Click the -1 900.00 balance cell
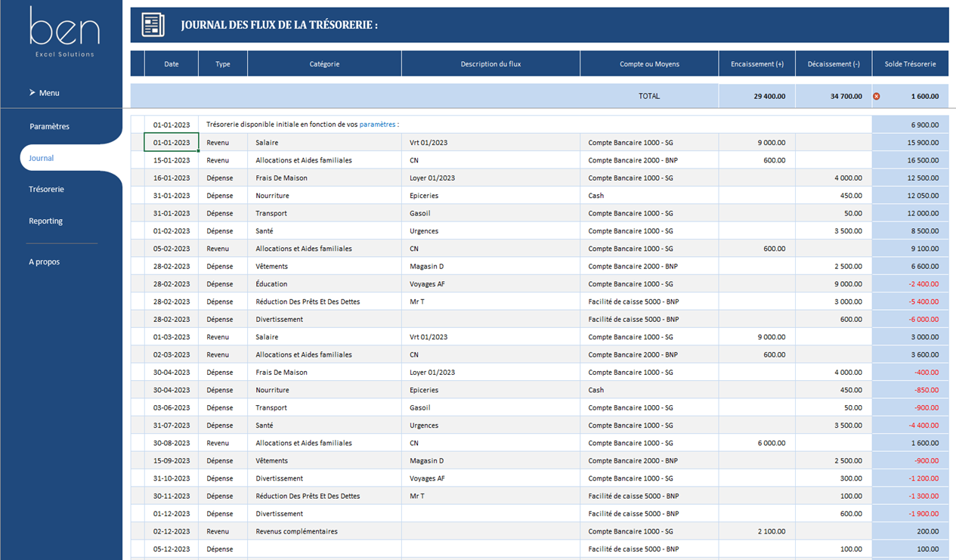The width and height of the screenshot is (956, 560). tap(911, 513)
